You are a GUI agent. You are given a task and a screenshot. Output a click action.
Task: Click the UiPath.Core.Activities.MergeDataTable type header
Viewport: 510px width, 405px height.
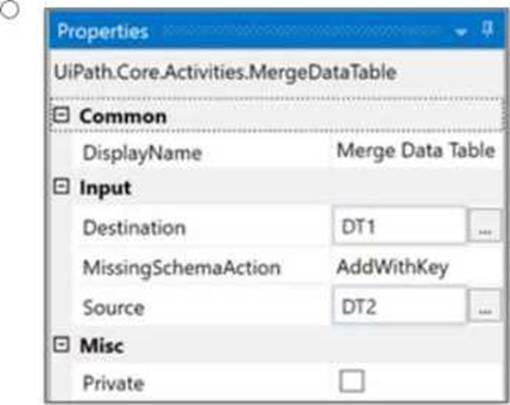[x=225, y=73]
